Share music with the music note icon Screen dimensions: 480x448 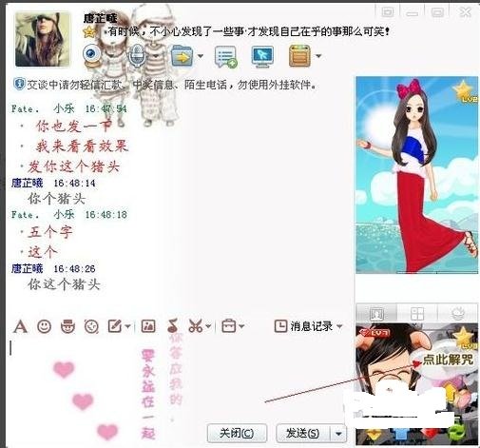tap(172, 326)
